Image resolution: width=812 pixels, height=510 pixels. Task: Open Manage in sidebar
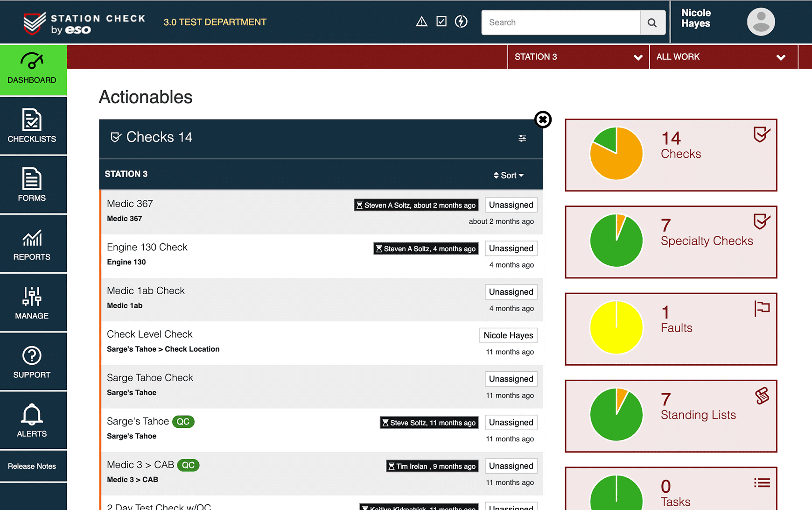click(x=33, y=302)
